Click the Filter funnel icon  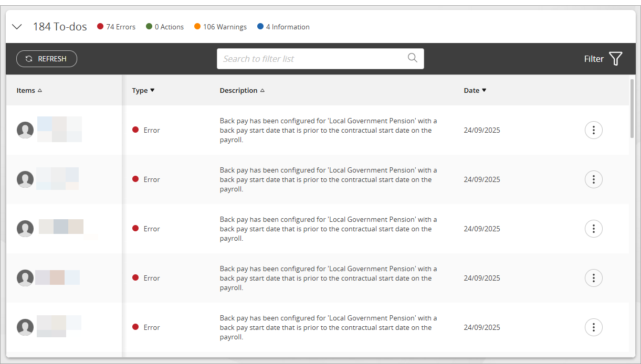pos(615,59)
